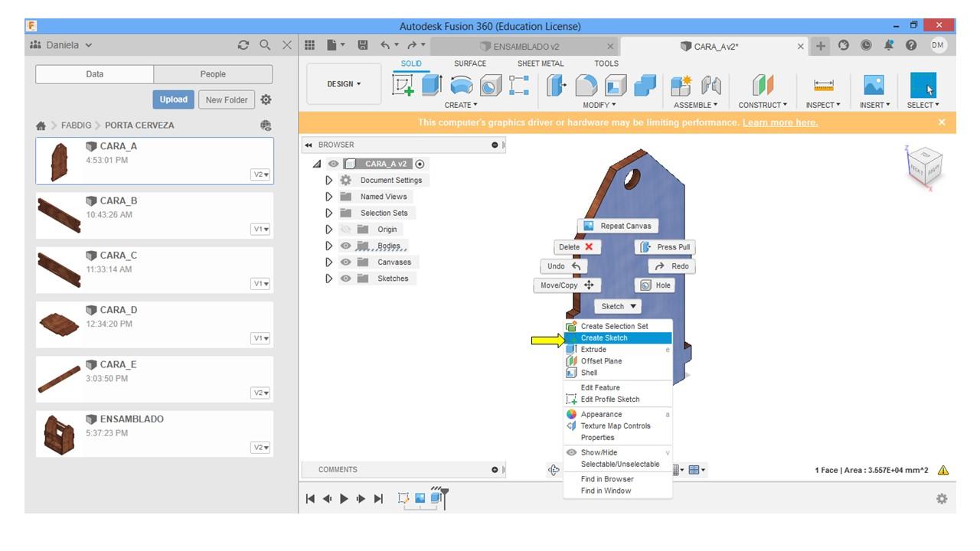980x551 pixels.
Task: Select Edit Profile Sketch menu entry
Action: click(618, 399)
